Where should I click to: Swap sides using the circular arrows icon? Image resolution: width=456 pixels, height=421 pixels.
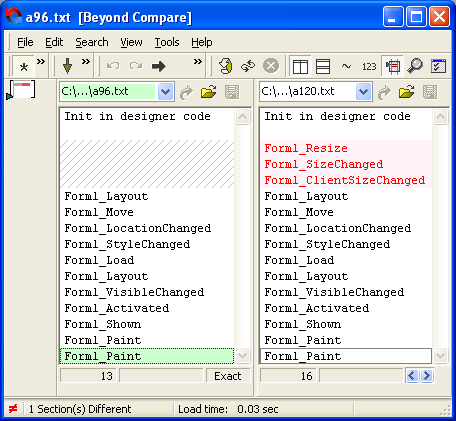tap(248, 66)
